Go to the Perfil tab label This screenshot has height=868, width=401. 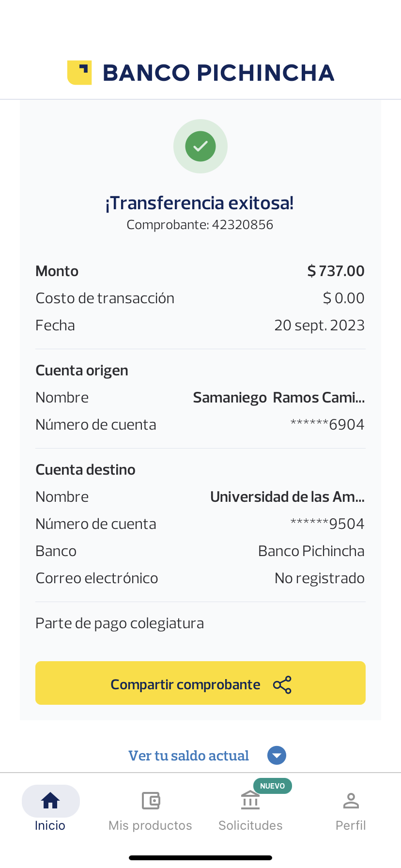pos(351,825)
